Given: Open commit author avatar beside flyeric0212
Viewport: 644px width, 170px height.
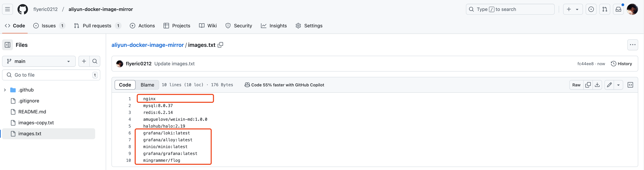Looking at the screenshot, I should [x=120, y=64].
